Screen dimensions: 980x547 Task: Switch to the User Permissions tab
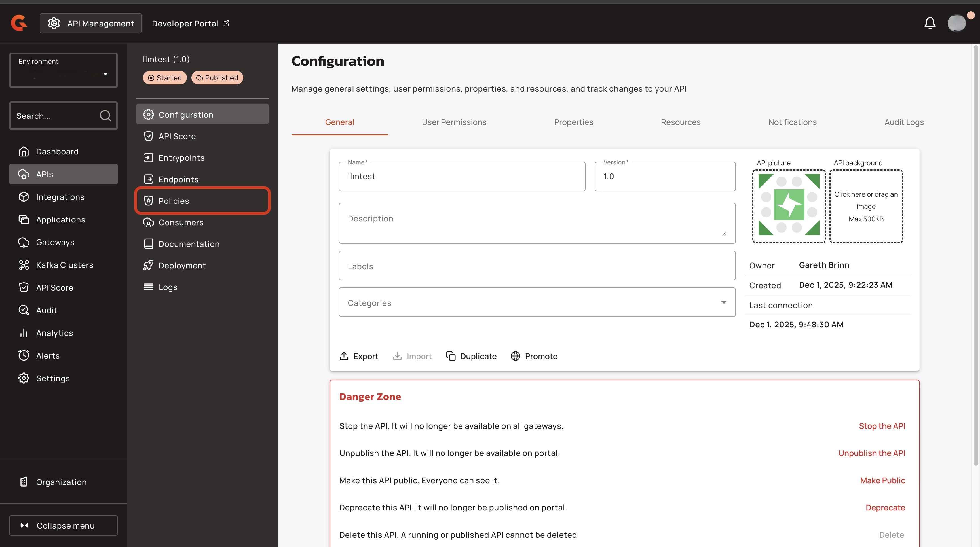pos(454,122)
